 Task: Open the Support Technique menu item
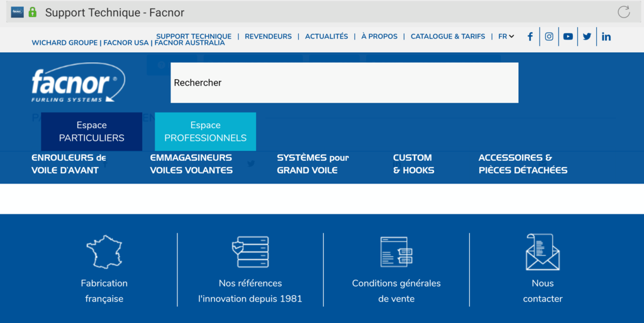[x=194, y=36]
